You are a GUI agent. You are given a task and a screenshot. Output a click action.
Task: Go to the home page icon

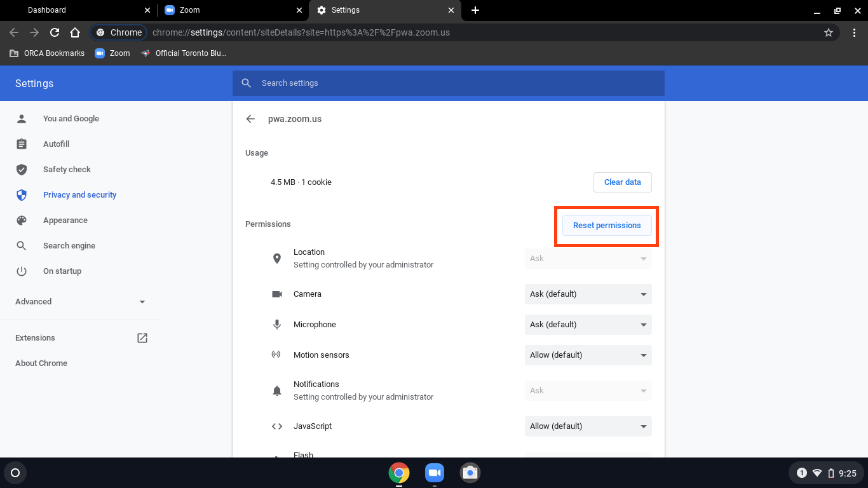tap(75, 32)
